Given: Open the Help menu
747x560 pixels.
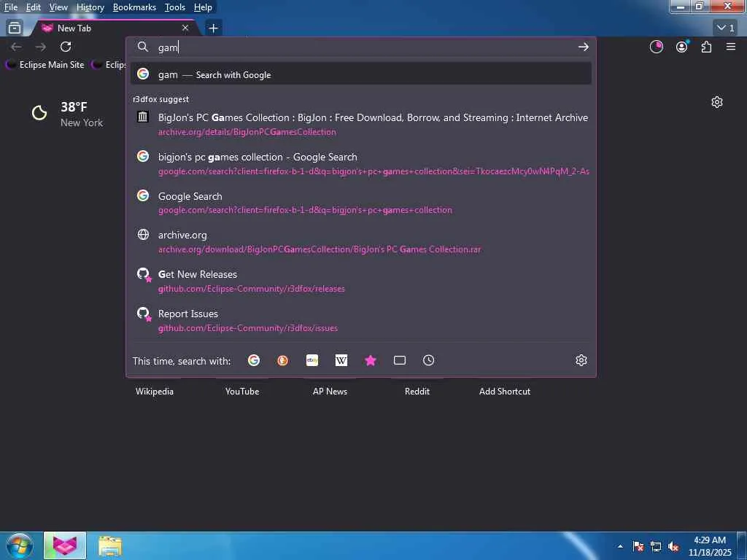Looking at the screenshot, I should 203,7.
